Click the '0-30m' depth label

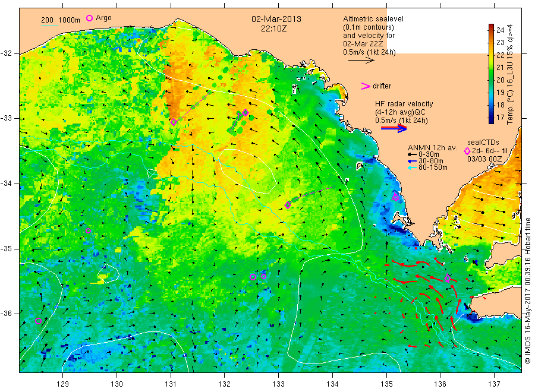pyautogui.click(x=429, y=154)
